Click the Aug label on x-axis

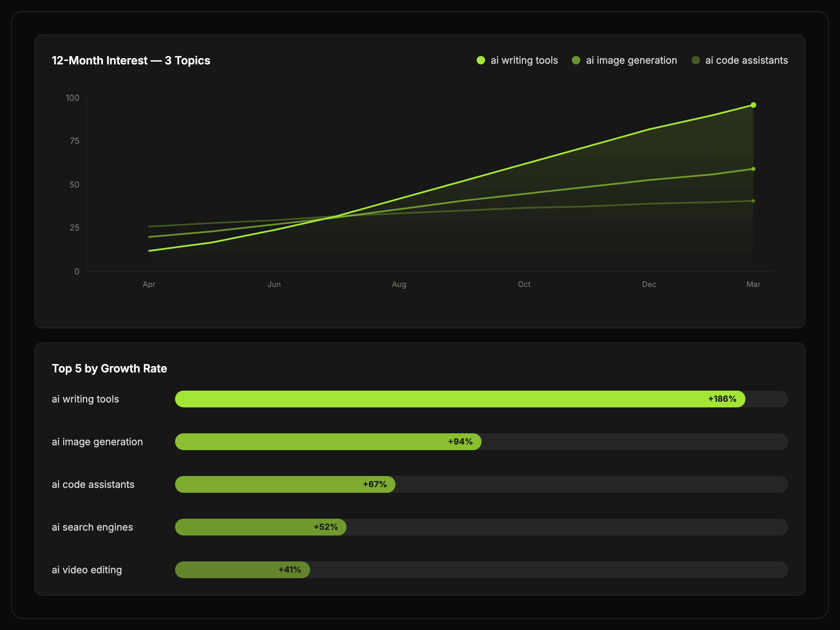click(x=399, y=285)
